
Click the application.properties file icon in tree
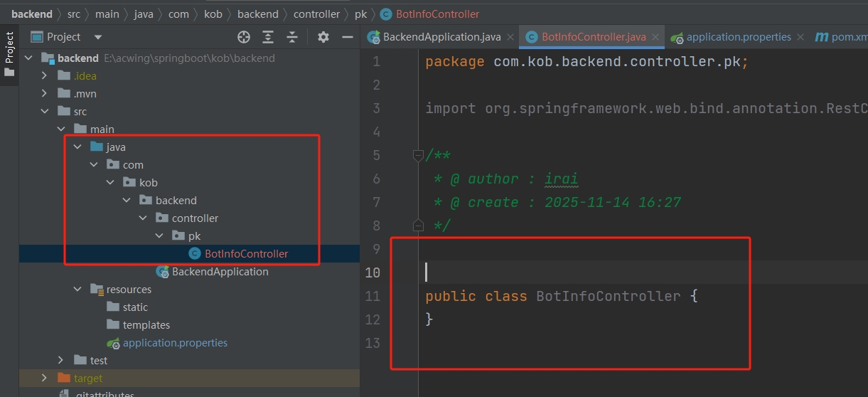(113, 343)
